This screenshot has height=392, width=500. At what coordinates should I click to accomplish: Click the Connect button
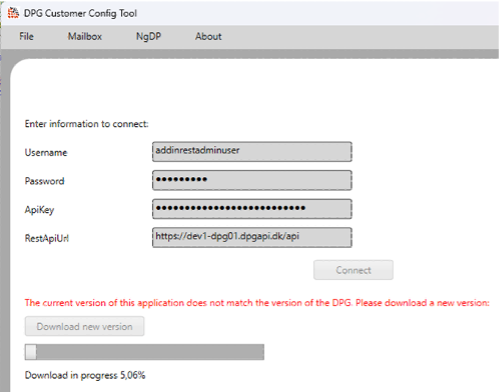353,270
